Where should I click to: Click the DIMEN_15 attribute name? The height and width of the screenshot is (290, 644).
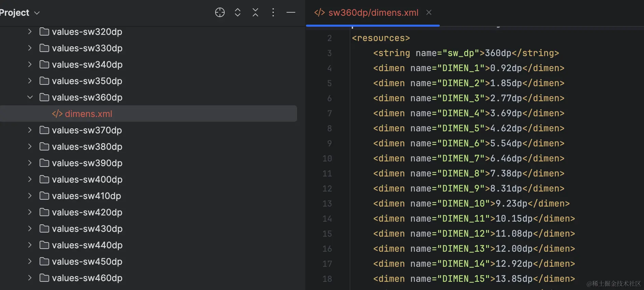[x=463, y=279]
